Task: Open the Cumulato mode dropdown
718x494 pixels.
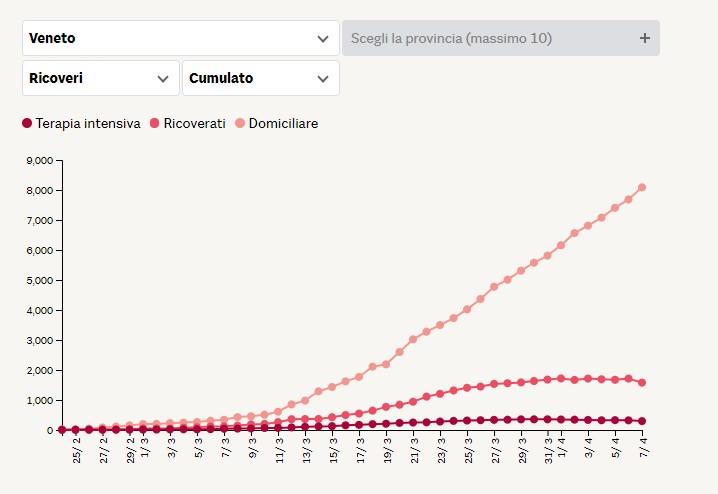Action: click(x=260, y=78)
